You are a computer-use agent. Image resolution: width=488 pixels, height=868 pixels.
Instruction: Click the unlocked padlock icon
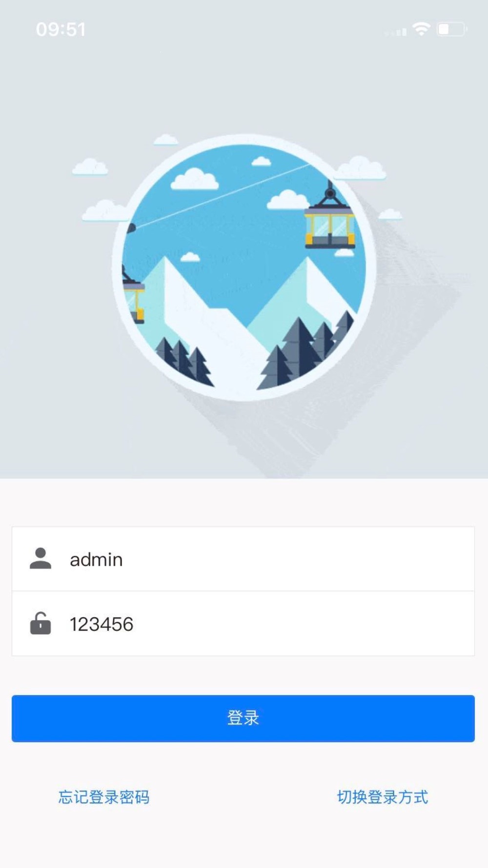41,623
